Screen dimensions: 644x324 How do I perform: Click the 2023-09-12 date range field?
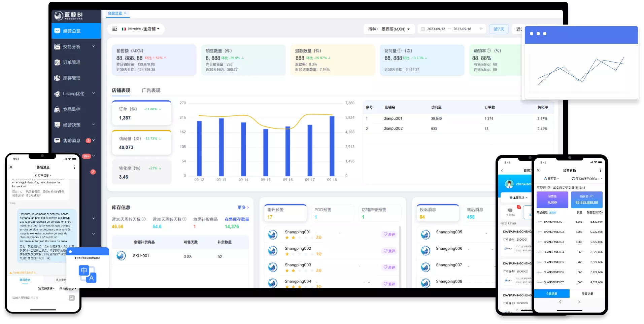[x=452, y=29]
